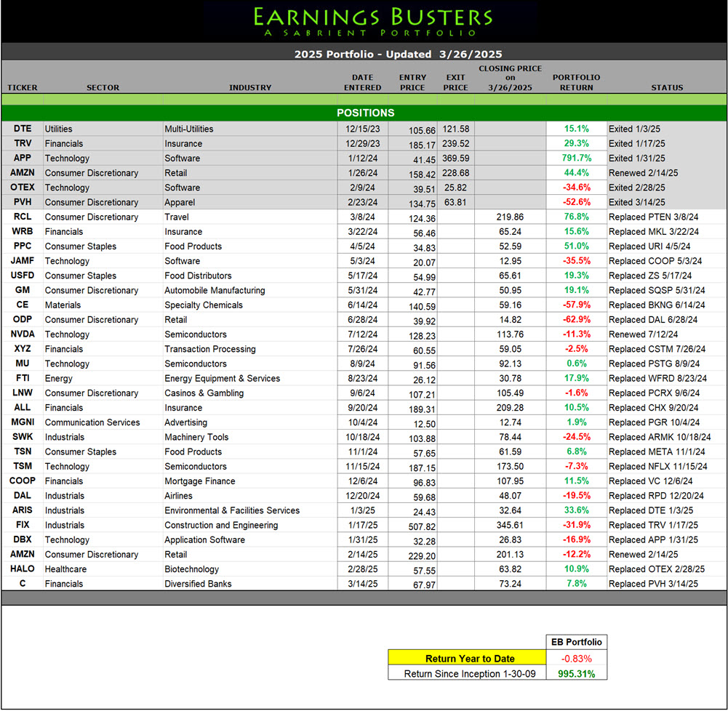Select the STATUS column header
This screenshot has width=728, height=711.
click(x=667, y=87)
